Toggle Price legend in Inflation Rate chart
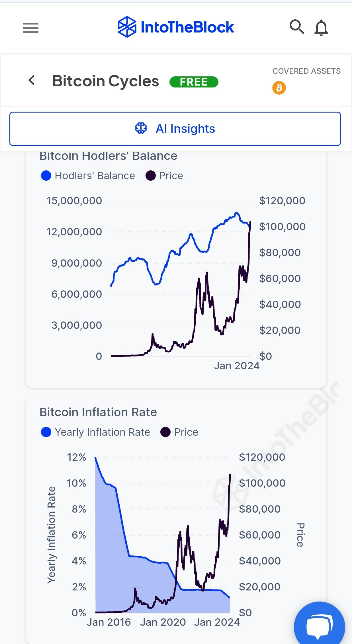The width and height of the screenshot is (352, 644). [179, 432]
